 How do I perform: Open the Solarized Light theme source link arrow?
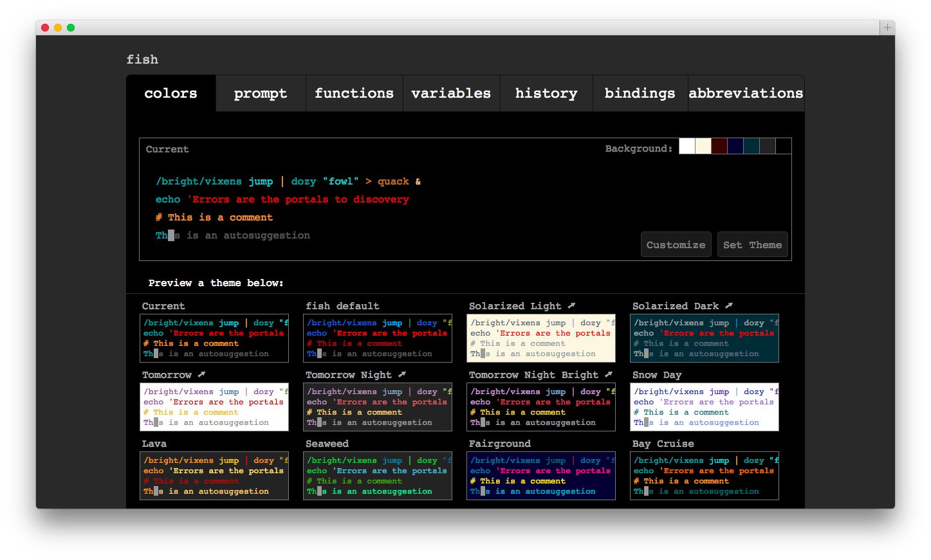click(571, 305)
